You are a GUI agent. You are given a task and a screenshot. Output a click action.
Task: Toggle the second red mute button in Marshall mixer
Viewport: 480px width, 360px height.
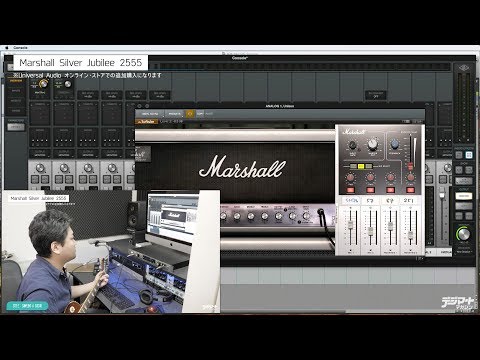pyautogui.click(x=370, y=190)
